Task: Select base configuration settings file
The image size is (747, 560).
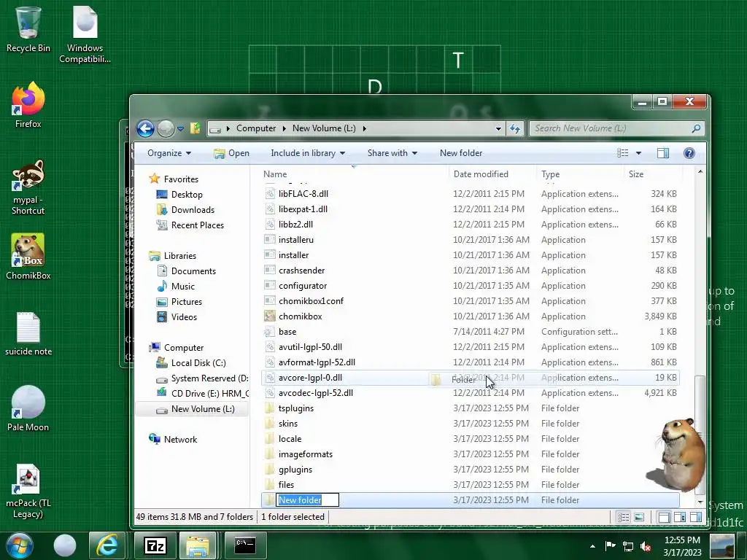Action: click(x=470, y=332)
